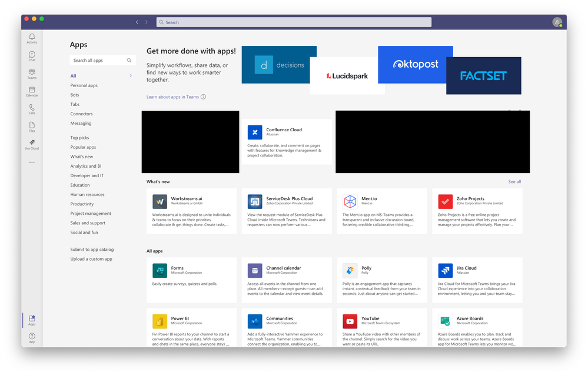Open the Zoho Projects app title
This screenshot has height=375, width=588.
pos(470,199)
